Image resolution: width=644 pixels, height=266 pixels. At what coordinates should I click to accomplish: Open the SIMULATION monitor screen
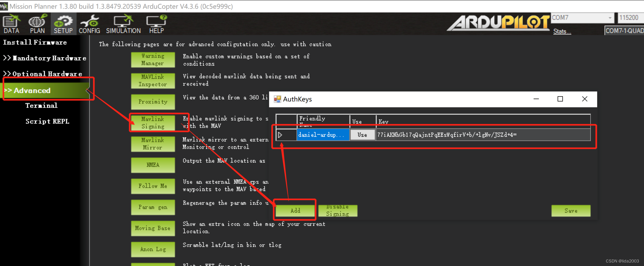(x=123, y=24)
